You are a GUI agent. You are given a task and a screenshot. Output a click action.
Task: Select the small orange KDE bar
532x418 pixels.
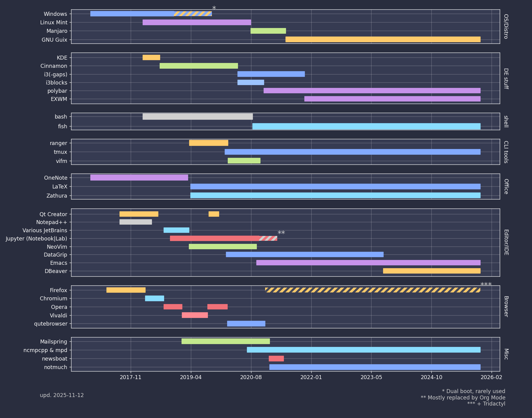pyautogui.click(x=151, y=57)
